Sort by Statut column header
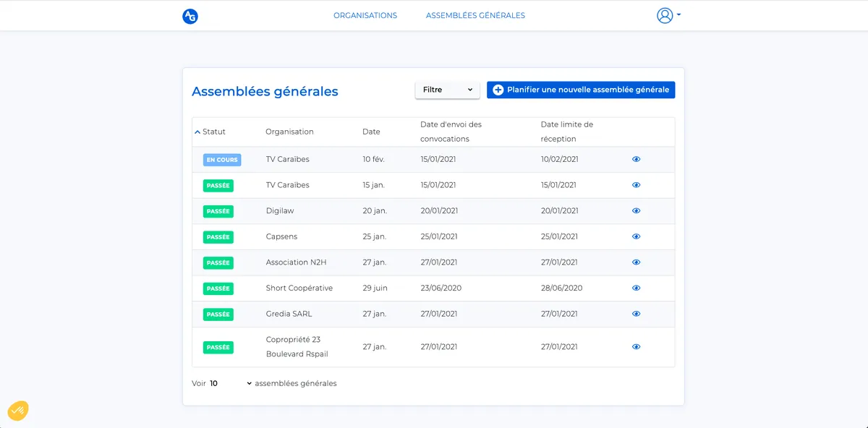Viewport: 868px width, 428px height. tap(214, 132)
